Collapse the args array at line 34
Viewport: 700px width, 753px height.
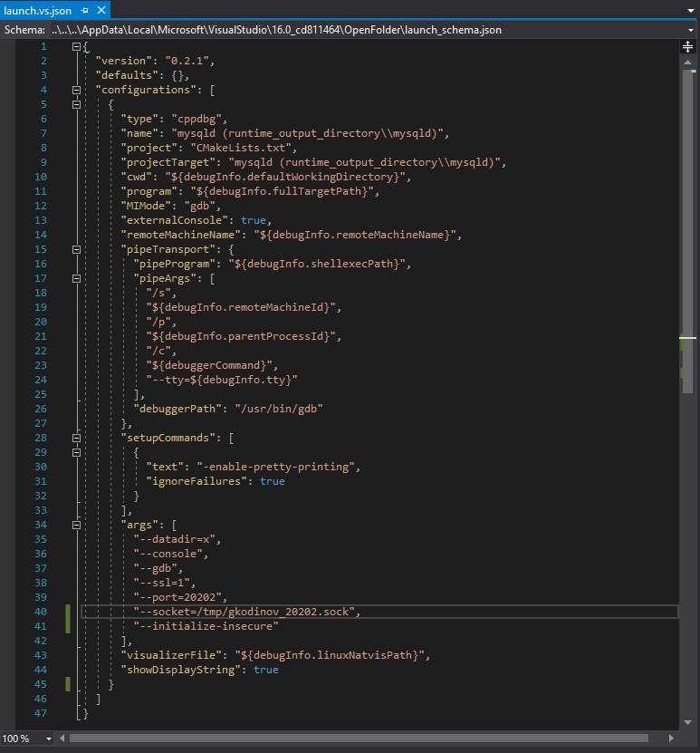click(76, 525)
